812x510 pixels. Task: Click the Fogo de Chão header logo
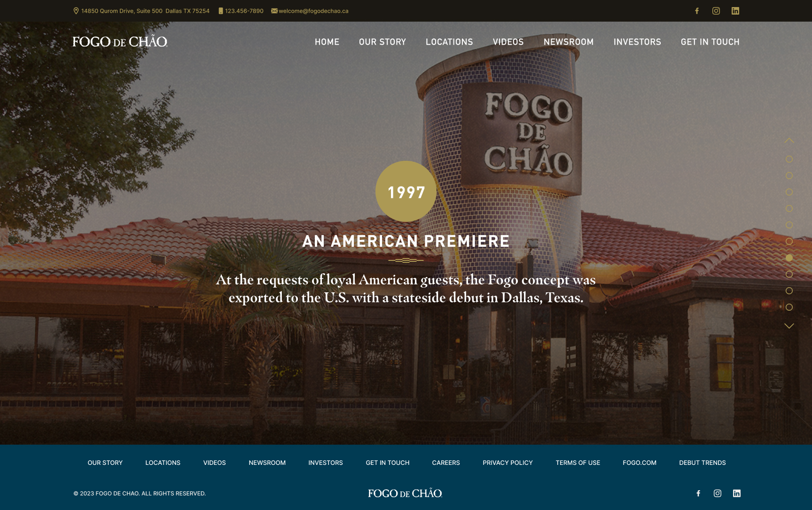point(120,41)
